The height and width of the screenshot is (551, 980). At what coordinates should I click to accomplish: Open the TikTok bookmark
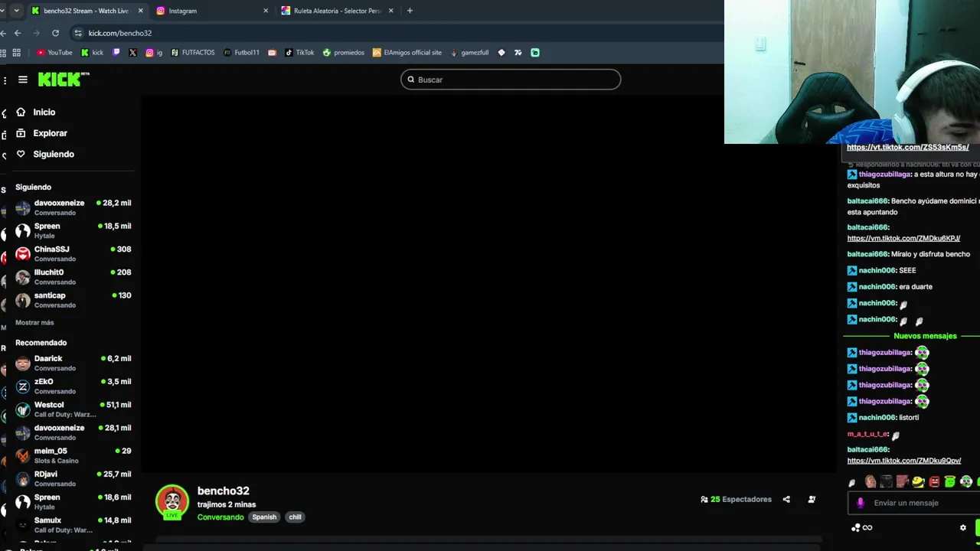click(x=299, y=53)
